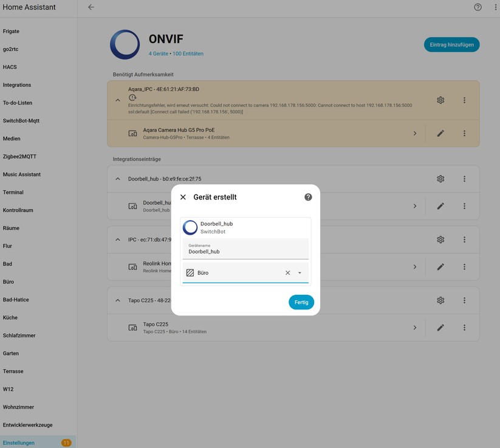Open the three-dot menu for Doorbell_hub entry
The width and height of the screenshot is (500, 448).
tap(464, 178)
